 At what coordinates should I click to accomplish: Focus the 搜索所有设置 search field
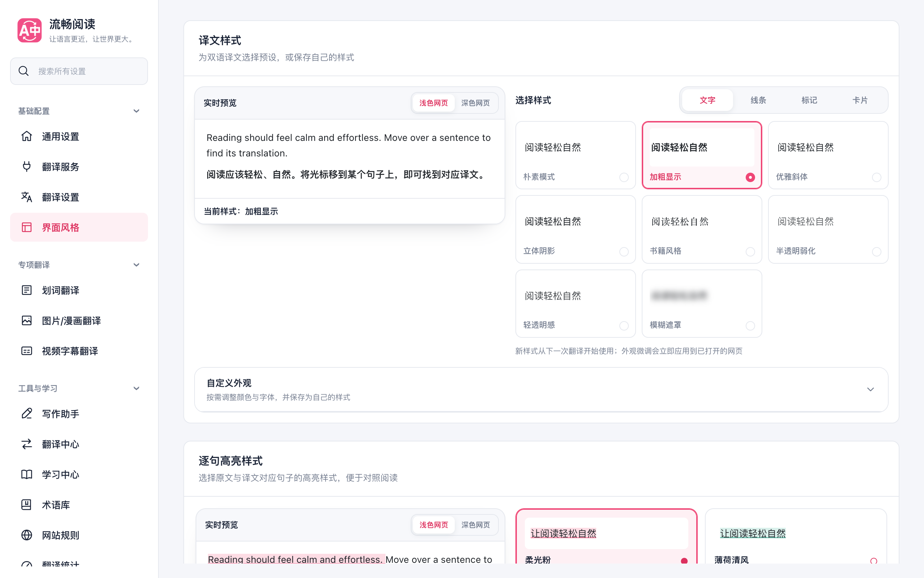79,71
